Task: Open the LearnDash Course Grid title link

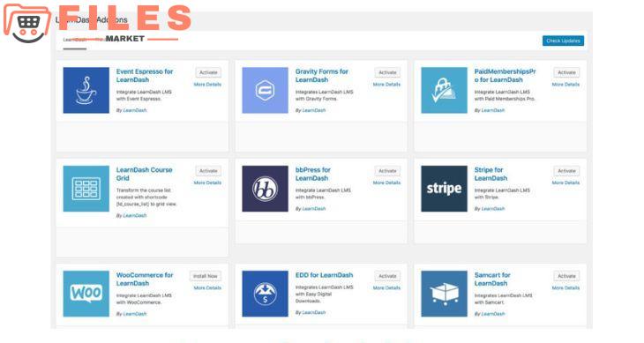Action: tap(144, 174)
